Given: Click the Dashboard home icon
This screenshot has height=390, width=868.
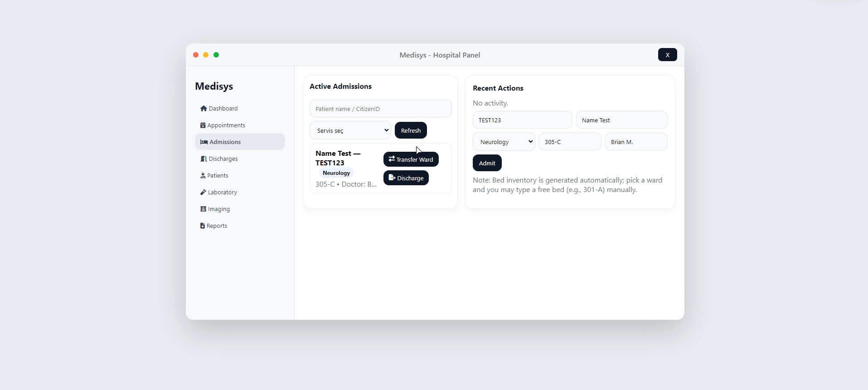Looking at the screenshot, I should coord(204,109).
